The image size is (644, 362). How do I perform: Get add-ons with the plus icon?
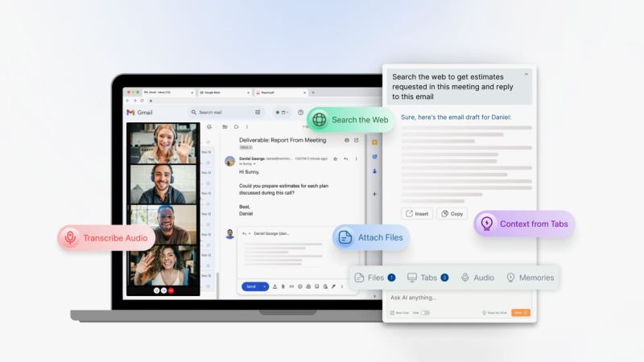[x=374, y=194]
